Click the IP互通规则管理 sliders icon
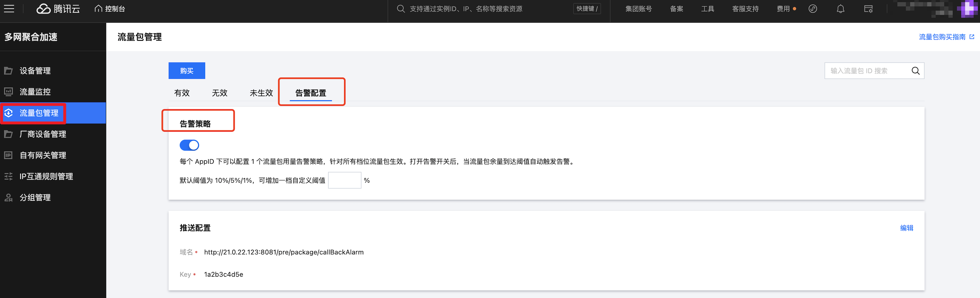Screen dimensions: 980x298 tap(9, 176)
